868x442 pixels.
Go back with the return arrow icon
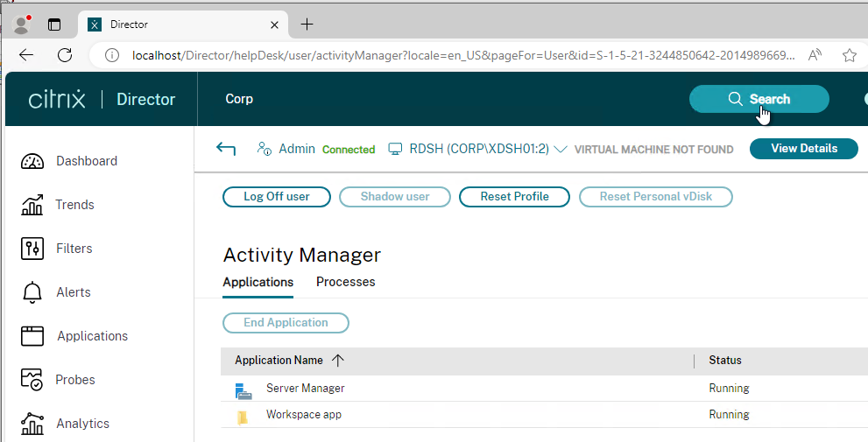226,149
